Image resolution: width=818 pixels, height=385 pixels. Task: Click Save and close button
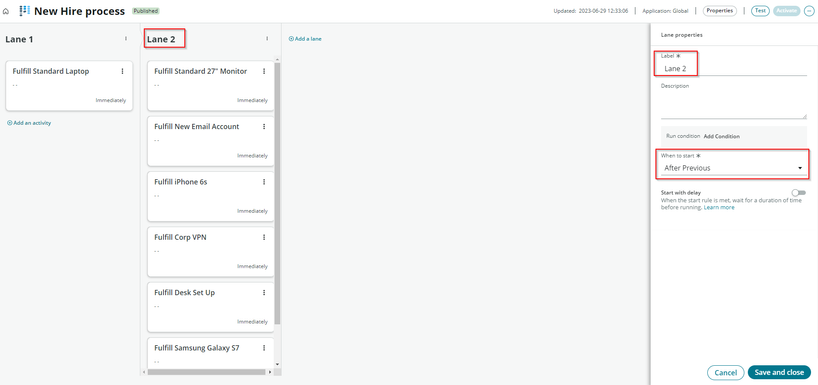pyautogui.click(x=779, y=372)
